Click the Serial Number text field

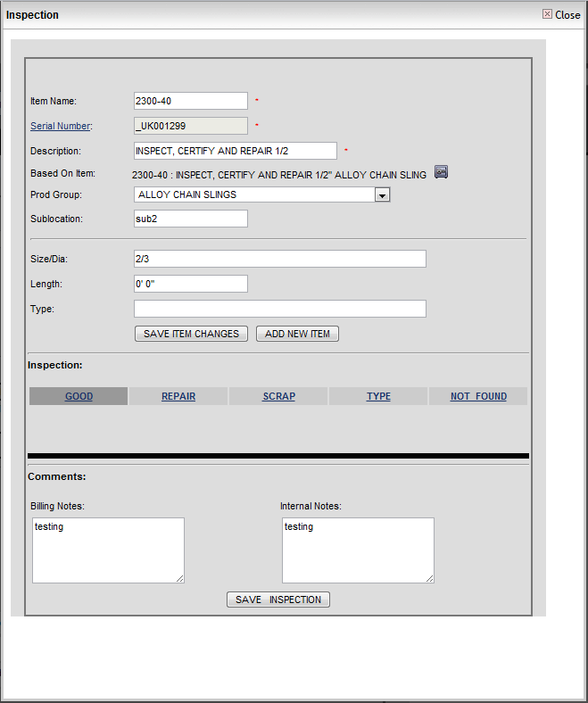(x=190, y=126)
